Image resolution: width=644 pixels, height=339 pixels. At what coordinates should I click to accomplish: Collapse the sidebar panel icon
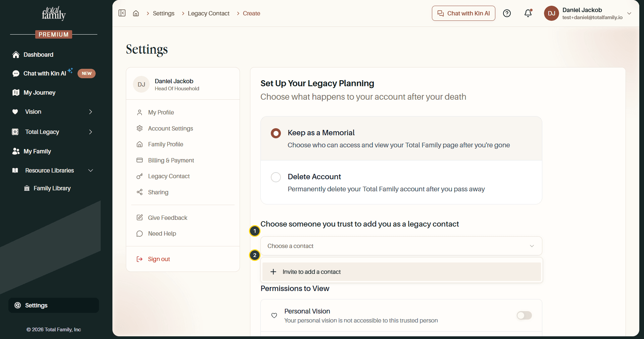point(122,13)
